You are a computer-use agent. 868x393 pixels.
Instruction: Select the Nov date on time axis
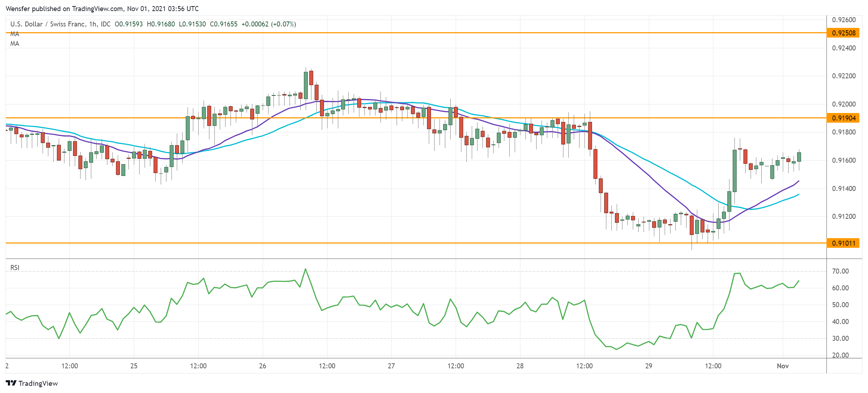tap(782, 366)
